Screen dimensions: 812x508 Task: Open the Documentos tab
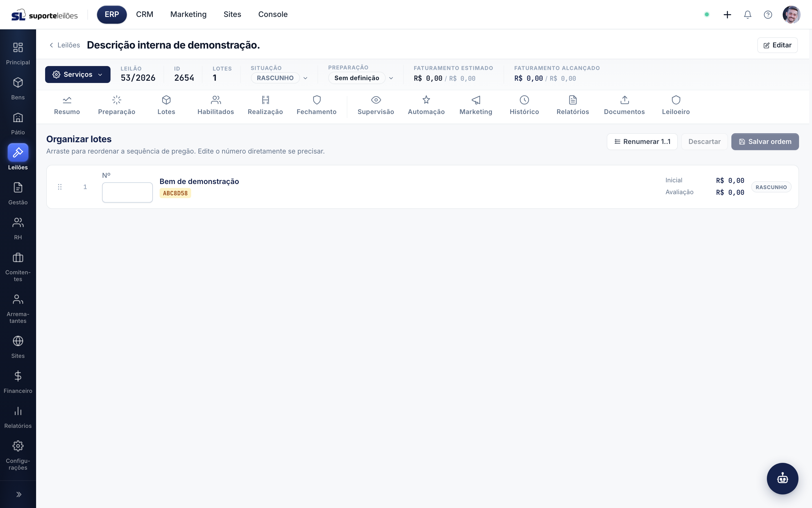pyautogui.click(x=624, y=106)
